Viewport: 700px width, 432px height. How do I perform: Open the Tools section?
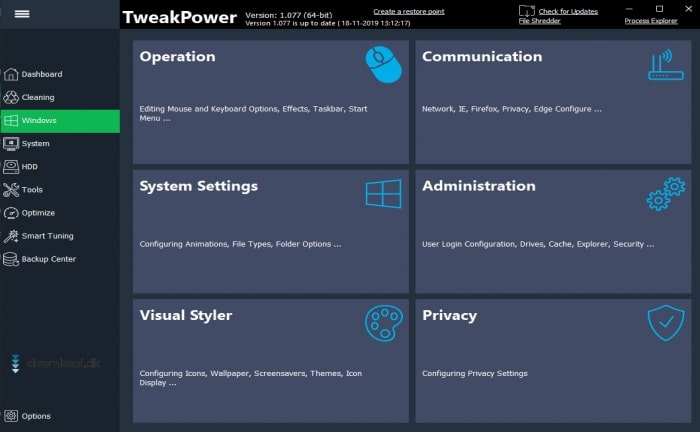(x=32, y=190)
